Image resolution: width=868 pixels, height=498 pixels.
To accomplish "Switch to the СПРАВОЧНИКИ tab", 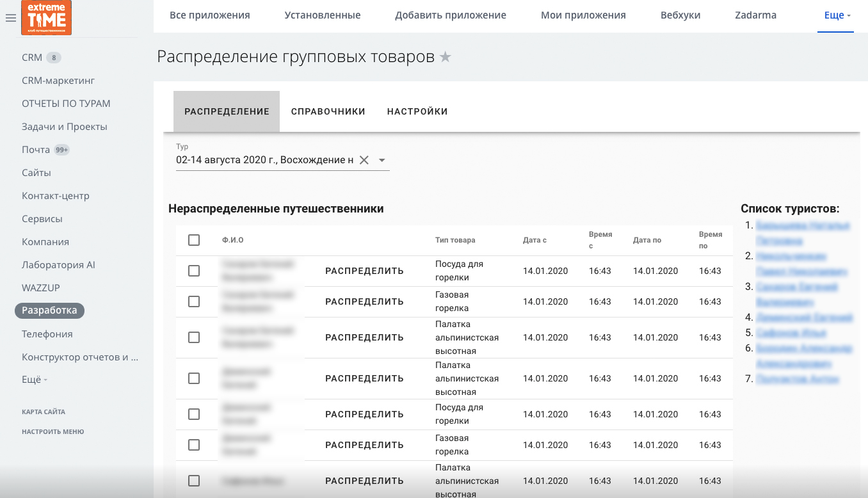I will click(x=328, y=111).
